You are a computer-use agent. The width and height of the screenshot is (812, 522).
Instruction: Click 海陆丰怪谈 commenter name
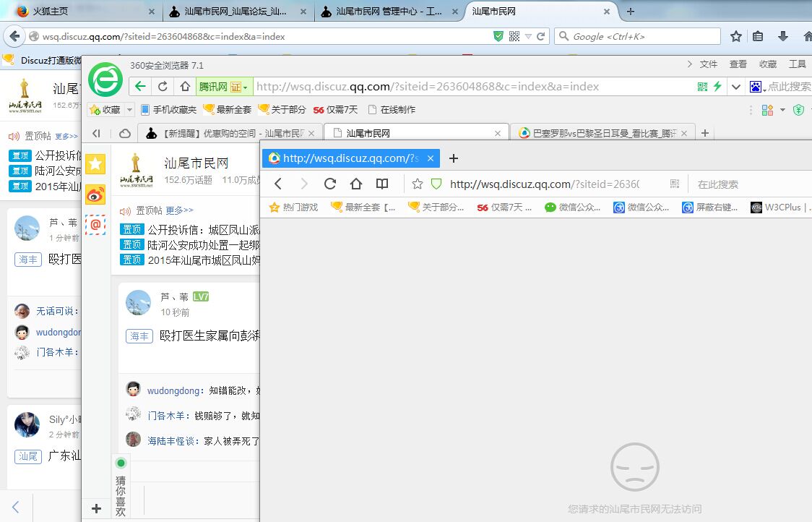[x=171, y=441]
